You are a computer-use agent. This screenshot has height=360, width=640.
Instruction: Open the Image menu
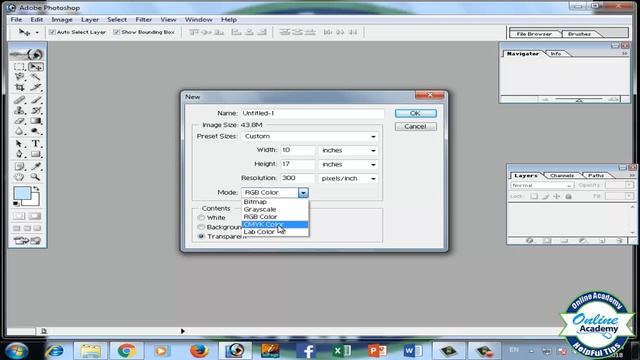(x=62, y=20)
